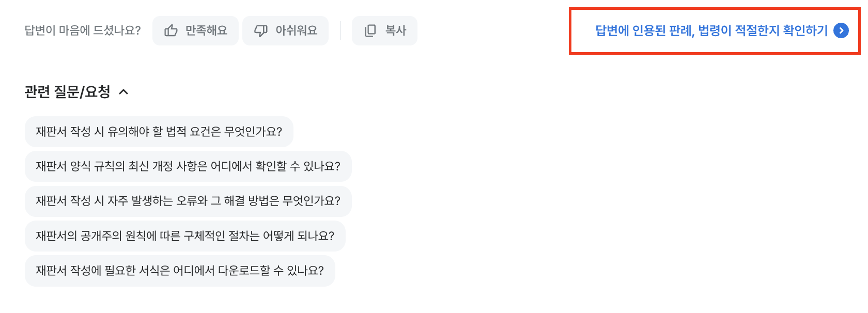Image resolution: width=868 pixels, height=313 pixels.
Task: Click the vertical divider before the 복사 button
Action: (340, 31)
